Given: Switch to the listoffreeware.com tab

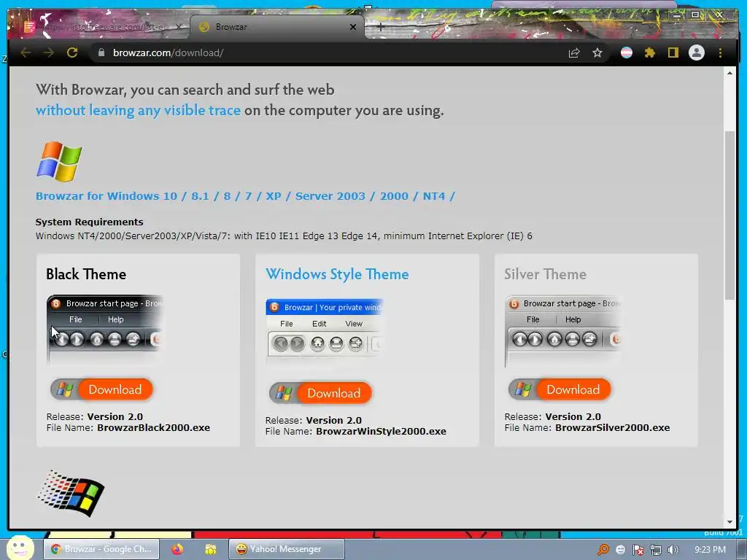Looking at the screenshot, I should tap(102, 27).
